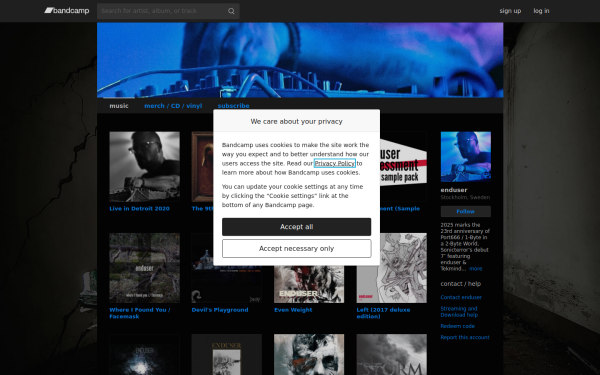This screenshot has height=375, width=600.
Task: Open the Devil's Playground album title
Action: (x=220, y=310)
